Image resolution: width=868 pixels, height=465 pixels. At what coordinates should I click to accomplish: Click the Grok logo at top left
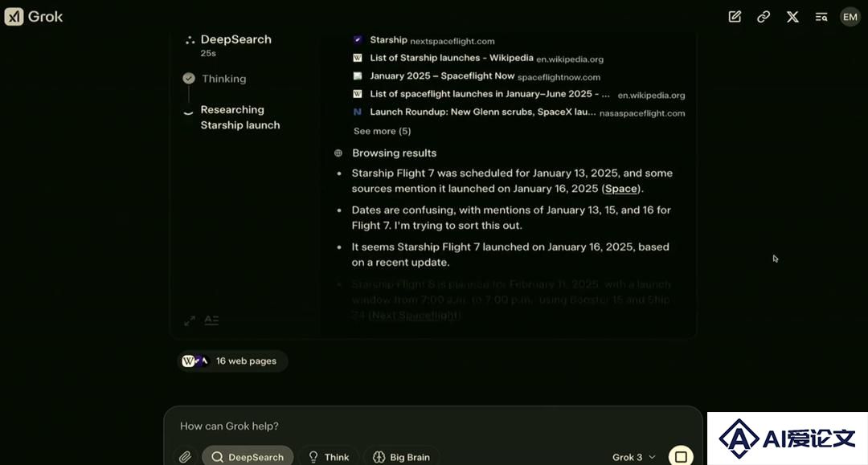click(34, 17)
